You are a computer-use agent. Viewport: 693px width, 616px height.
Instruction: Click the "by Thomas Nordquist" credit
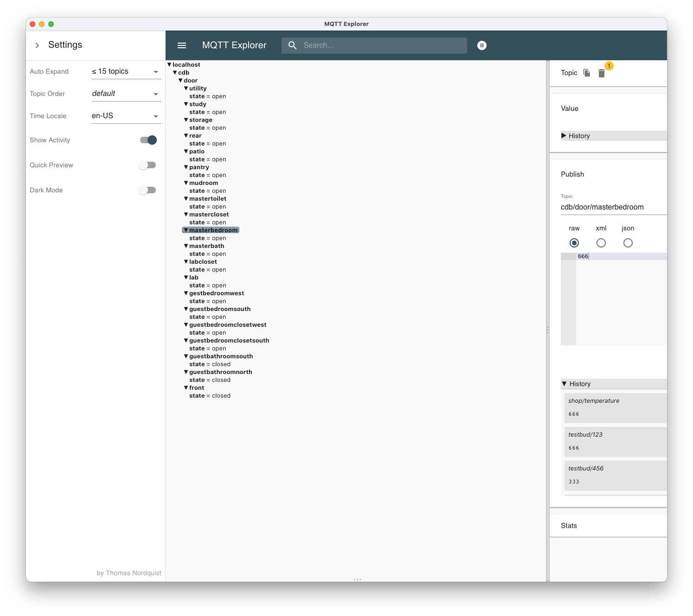129,573
